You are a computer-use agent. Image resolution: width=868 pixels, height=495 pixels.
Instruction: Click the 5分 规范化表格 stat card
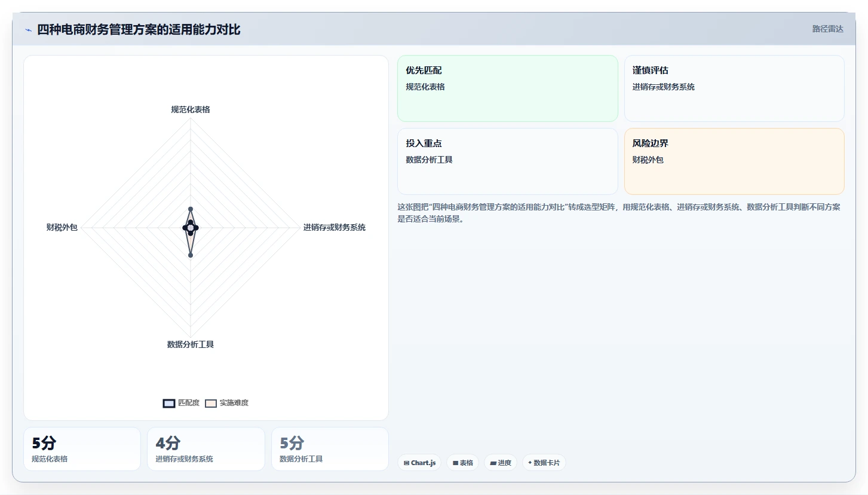tap(82, 449)
